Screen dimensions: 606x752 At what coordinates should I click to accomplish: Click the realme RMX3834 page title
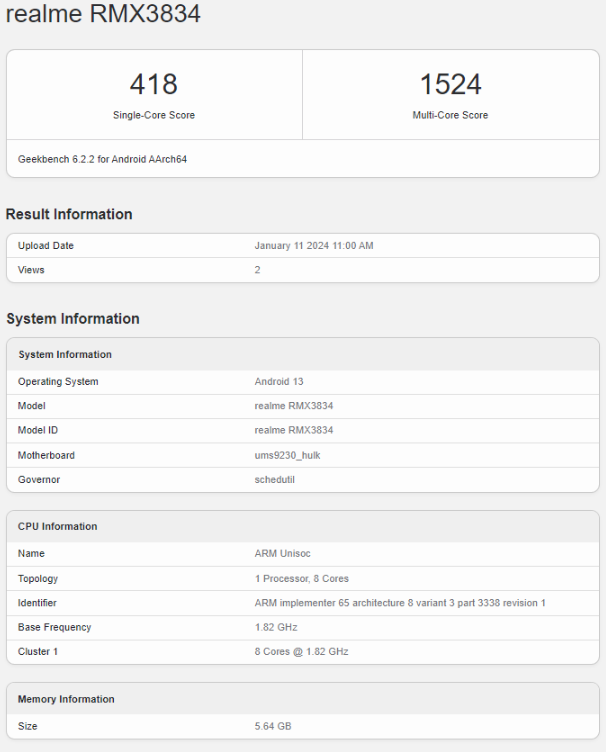[x=103, y=13]
